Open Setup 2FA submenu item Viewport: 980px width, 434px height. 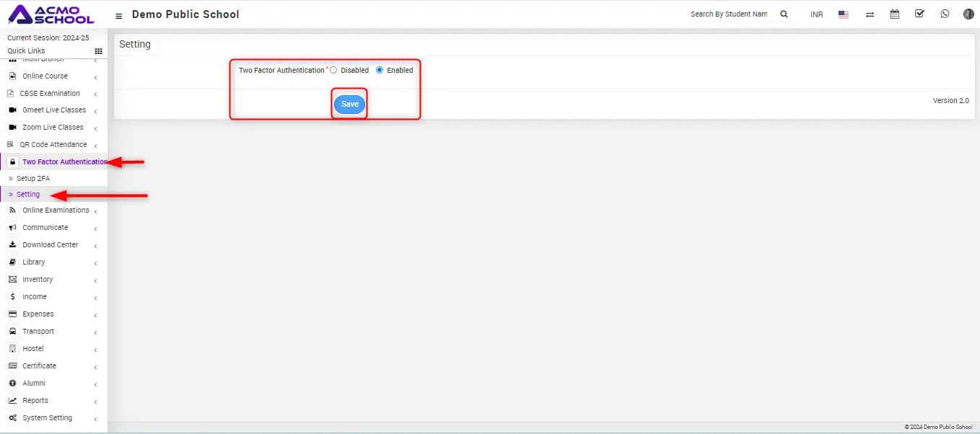point(33,178)
